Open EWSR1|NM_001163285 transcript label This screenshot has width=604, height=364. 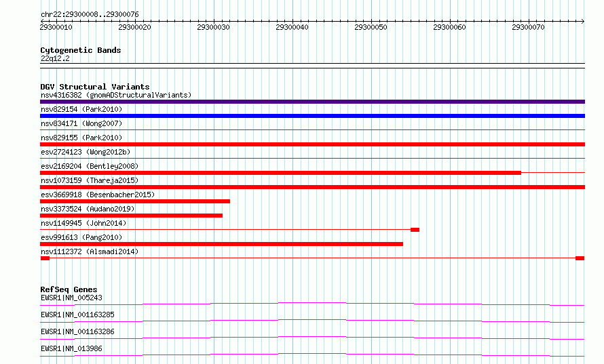coord(77,315)
